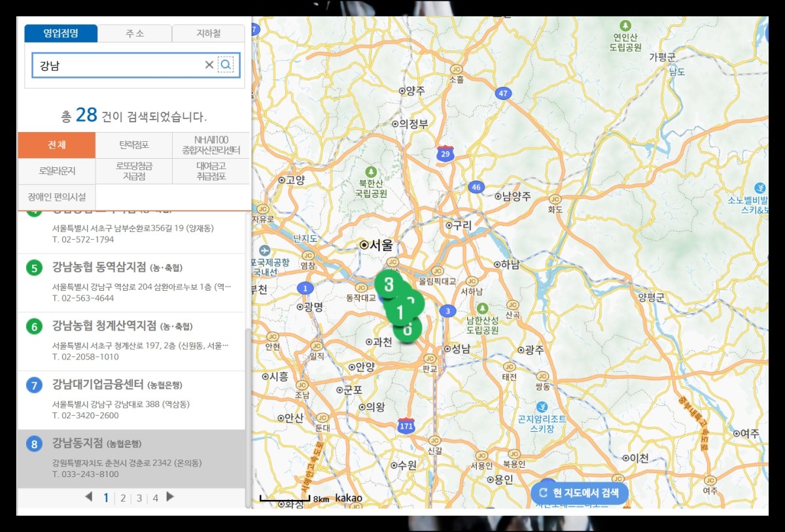The image size is (785, 532).
Task: Click the kakao logo on map
Action: [349, 498]
